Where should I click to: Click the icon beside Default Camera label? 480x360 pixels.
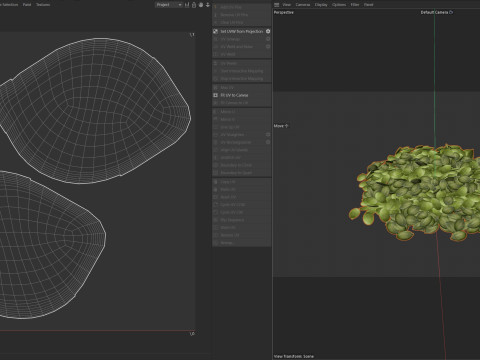click(451, 12)
